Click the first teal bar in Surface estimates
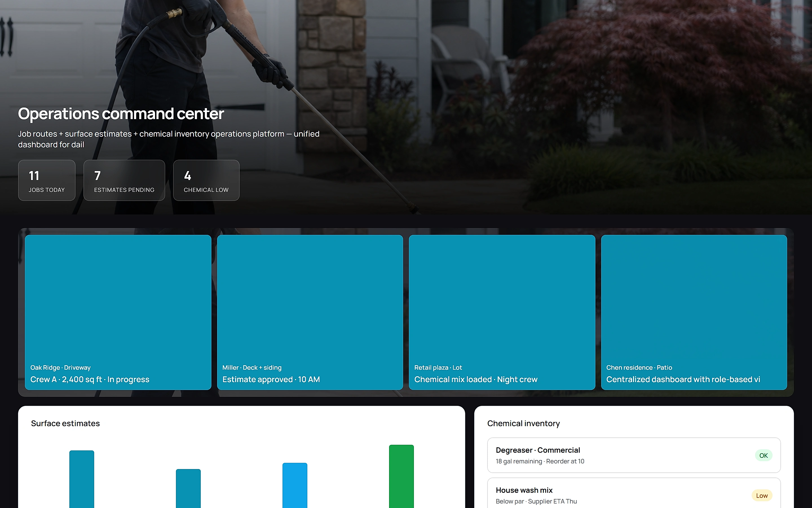Image resolution: width=812 pixels, height=508 pixels. point(82,479)
